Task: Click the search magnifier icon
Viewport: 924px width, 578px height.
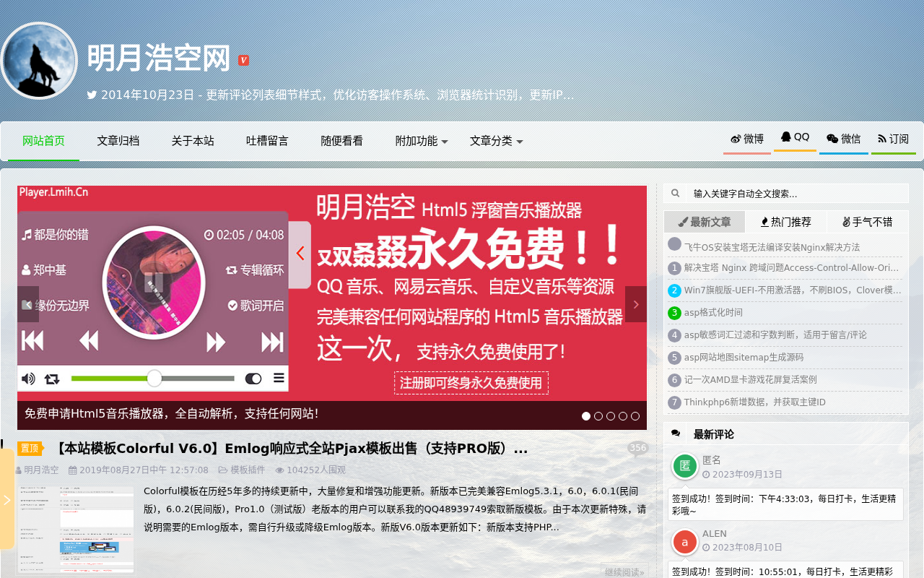Action: point(676,194)
